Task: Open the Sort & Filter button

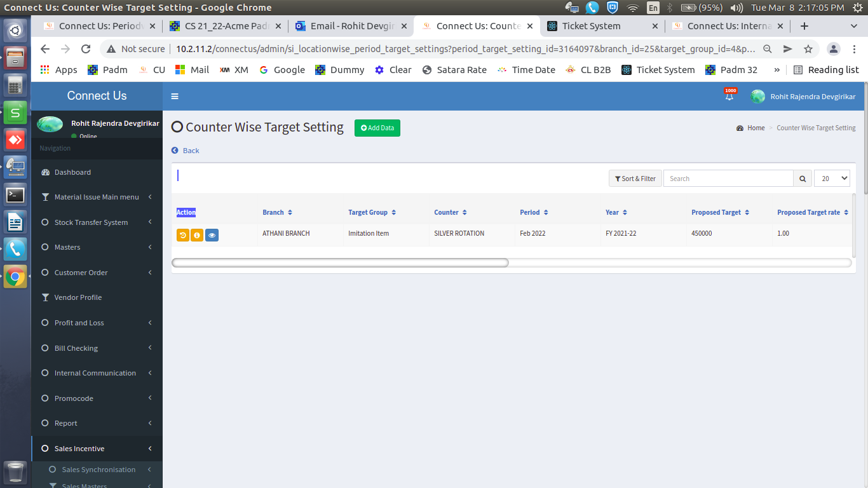Action: (635, 179)
